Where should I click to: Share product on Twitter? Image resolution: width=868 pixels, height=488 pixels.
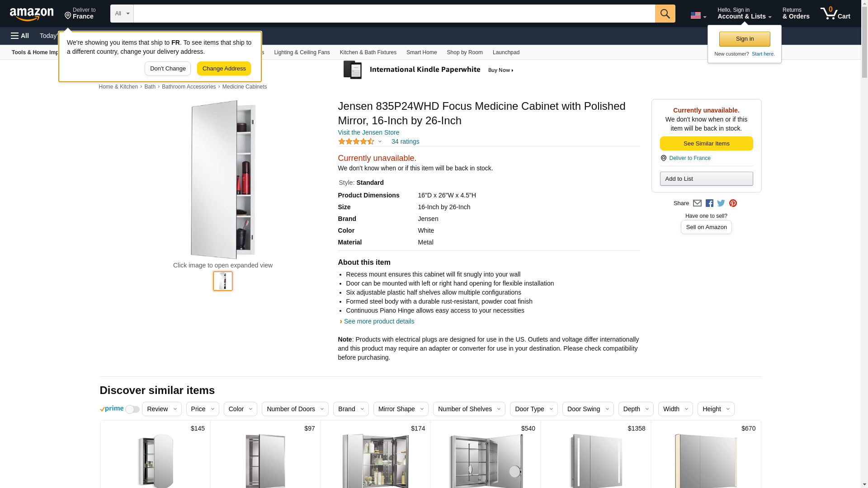[x=721, y=203]
